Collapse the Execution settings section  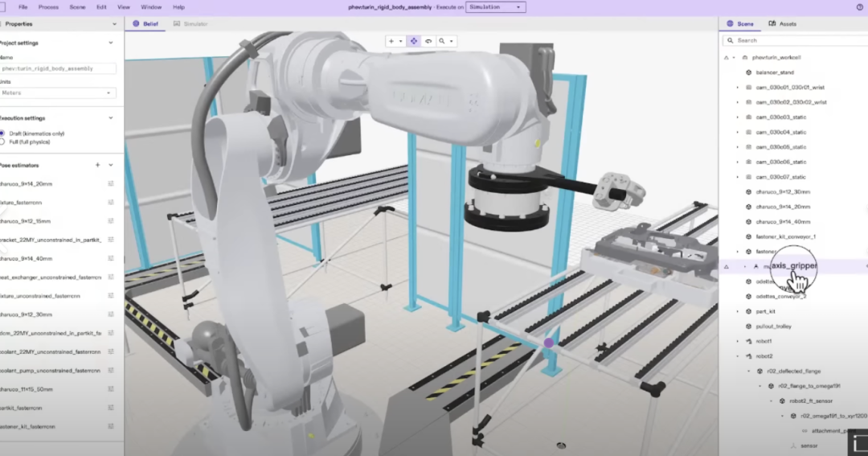point(111,118)
